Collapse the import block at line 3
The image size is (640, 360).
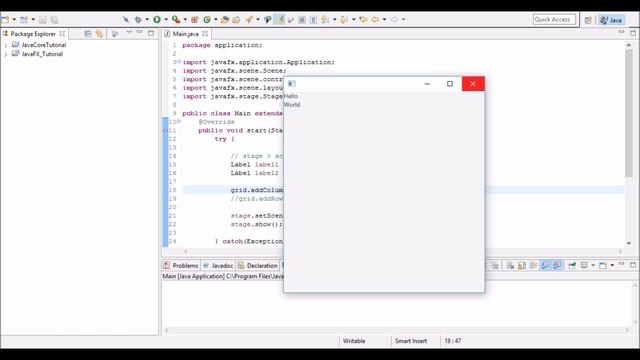(178, 62)
